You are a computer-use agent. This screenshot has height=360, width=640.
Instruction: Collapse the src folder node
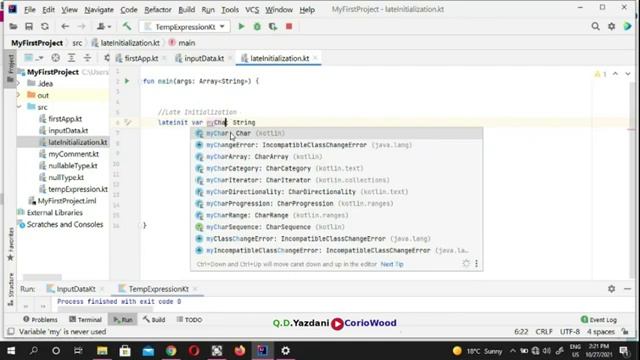tap(19, 107)
